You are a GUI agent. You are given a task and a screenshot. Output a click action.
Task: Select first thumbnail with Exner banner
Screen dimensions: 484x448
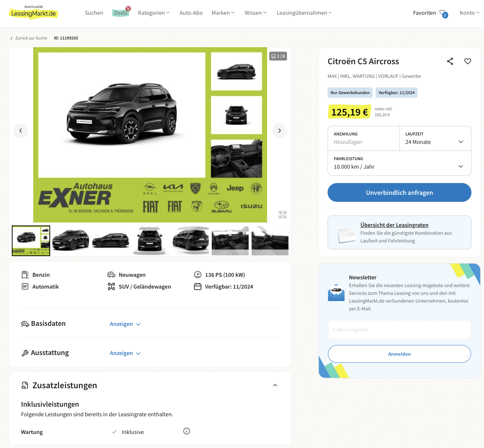31,241
